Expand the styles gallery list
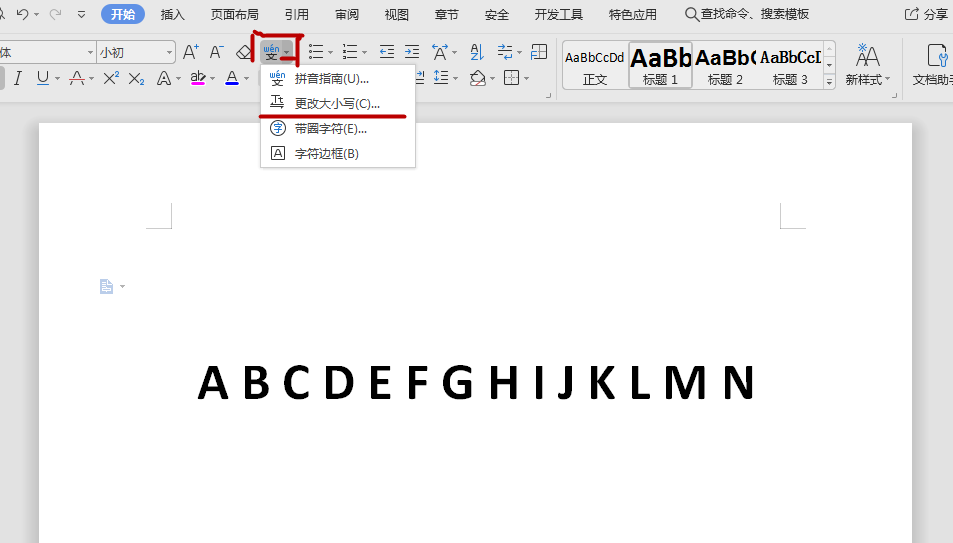The image size is (953, 543). click(x=830, y=81)
